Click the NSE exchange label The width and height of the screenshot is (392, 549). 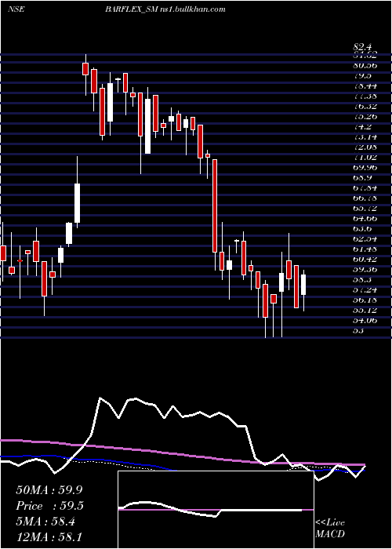[16, 9]
